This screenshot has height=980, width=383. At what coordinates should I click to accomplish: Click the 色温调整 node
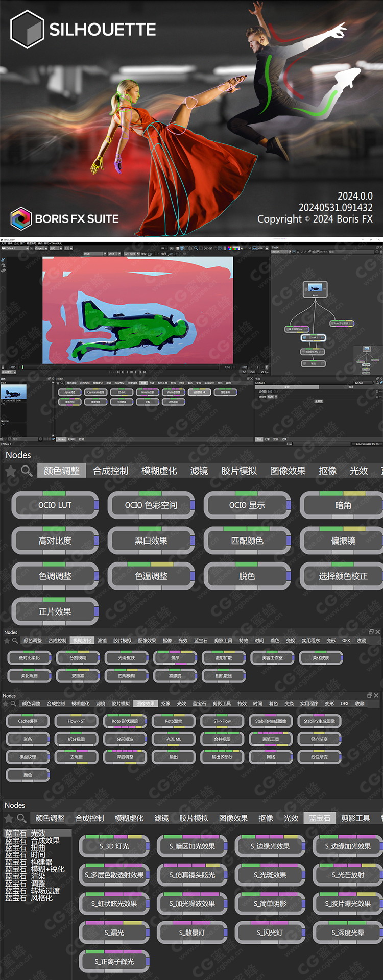151,576
